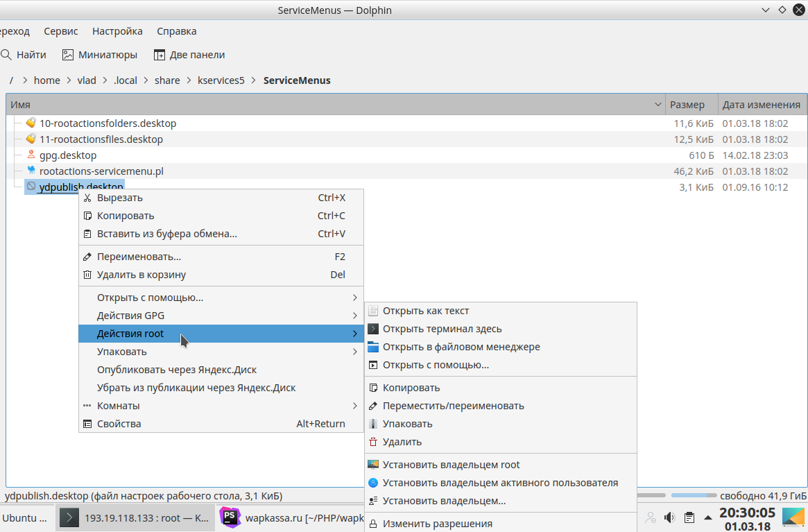Go to kservices5 in breadcrumb path
Image resolution: width=808 pixels, height=532 pixels.
(x=221, y=80)
